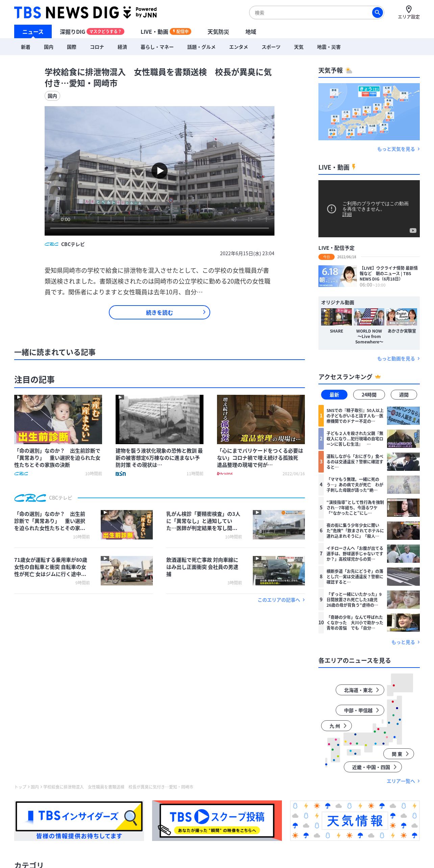Open the WORLD NOW video thumbnail
This screenshot has width=434, height=868.
point(369,317)
